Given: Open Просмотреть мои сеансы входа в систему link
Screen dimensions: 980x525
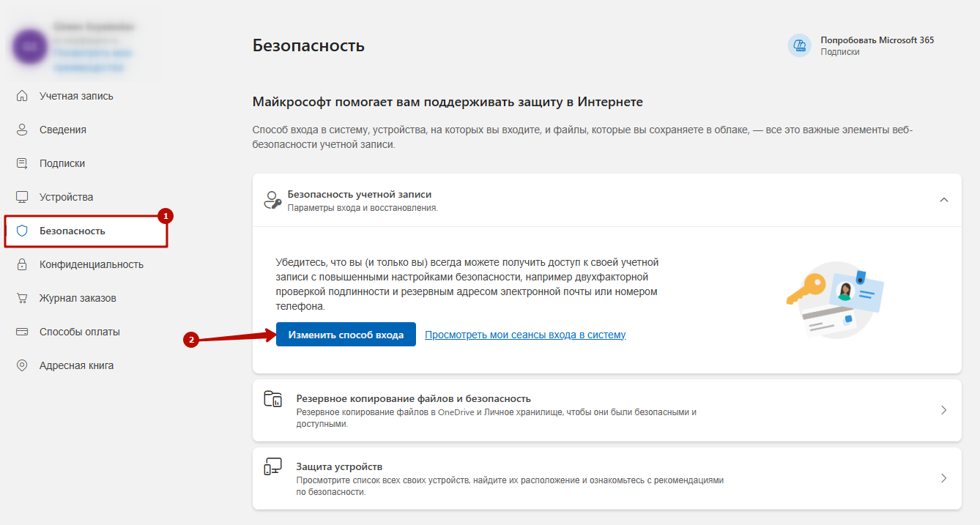Looking at the screenshot, I should (x=525, y=335).
